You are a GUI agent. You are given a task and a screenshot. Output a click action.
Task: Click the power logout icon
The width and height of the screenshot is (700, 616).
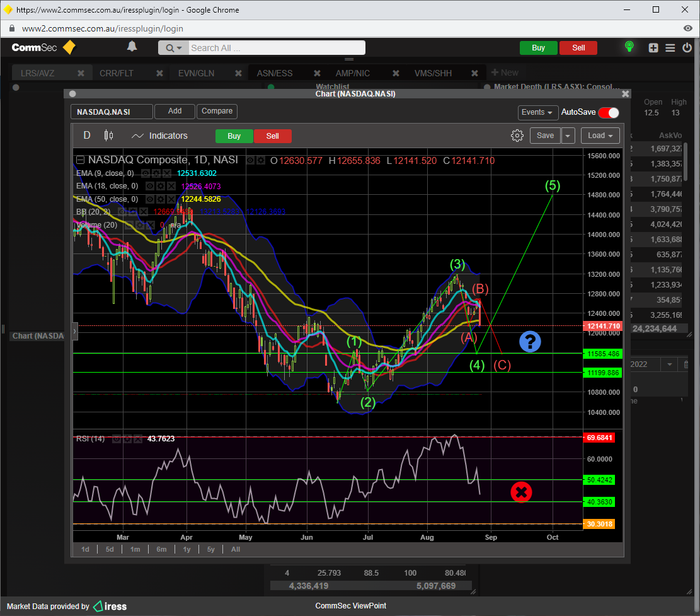687,48
